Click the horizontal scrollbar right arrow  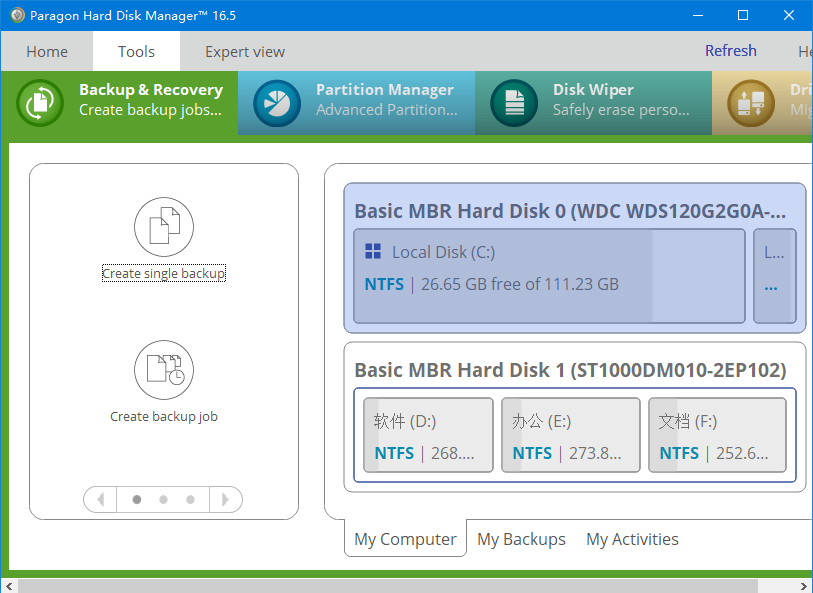[x=804, y=586]
